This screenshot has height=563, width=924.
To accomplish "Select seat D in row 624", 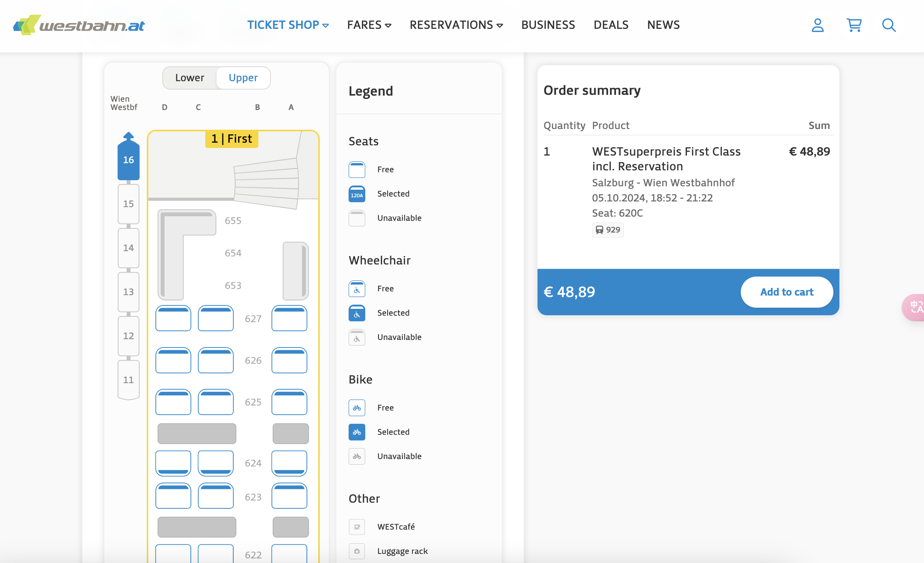I will tap(173, 463).
